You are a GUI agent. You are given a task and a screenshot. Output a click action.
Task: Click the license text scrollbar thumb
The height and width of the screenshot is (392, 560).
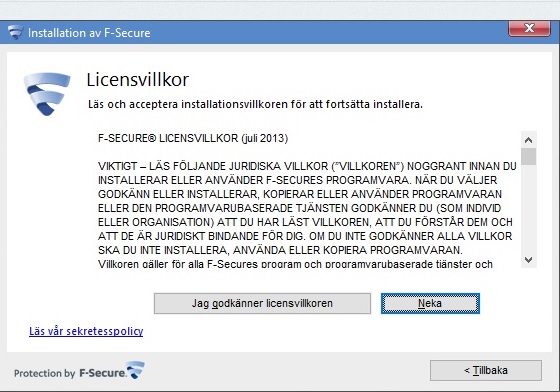coord(529,157)
